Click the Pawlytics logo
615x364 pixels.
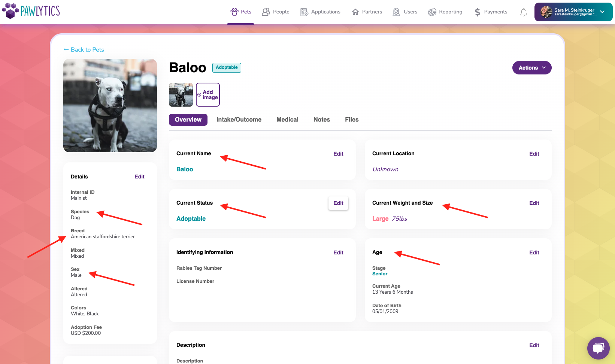[31, 11]
